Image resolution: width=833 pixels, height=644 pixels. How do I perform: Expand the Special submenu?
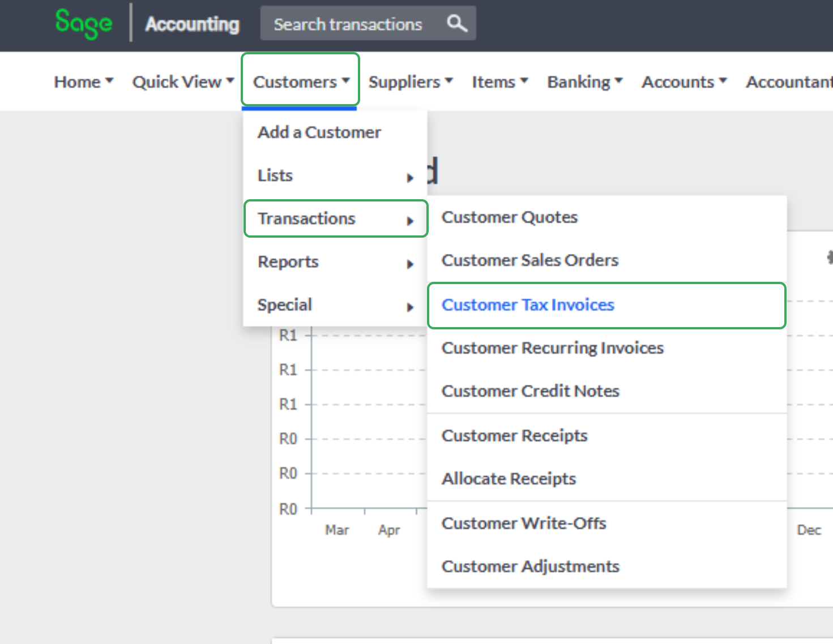(335, 305)
